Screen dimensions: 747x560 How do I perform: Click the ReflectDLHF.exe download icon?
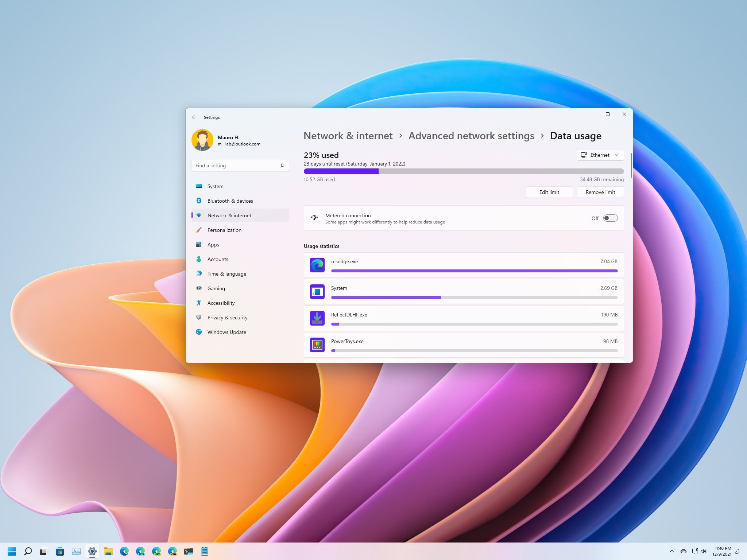click(317, 318)
